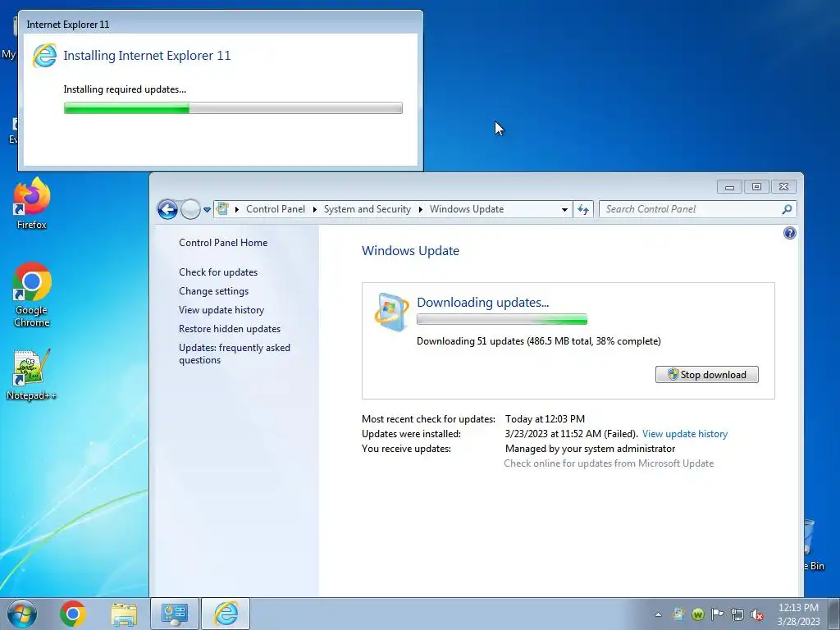Click the muted volume icon in tray
Viewport: 840px width, 630px height.
pyautogui.click(x=757, y=614)
